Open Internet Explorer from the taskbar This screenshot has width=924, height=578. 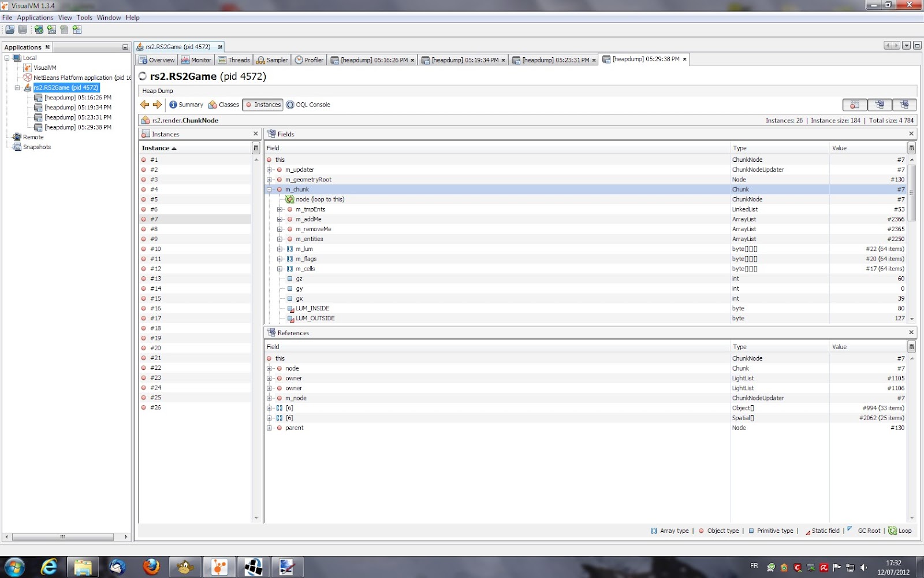point(49,567)
